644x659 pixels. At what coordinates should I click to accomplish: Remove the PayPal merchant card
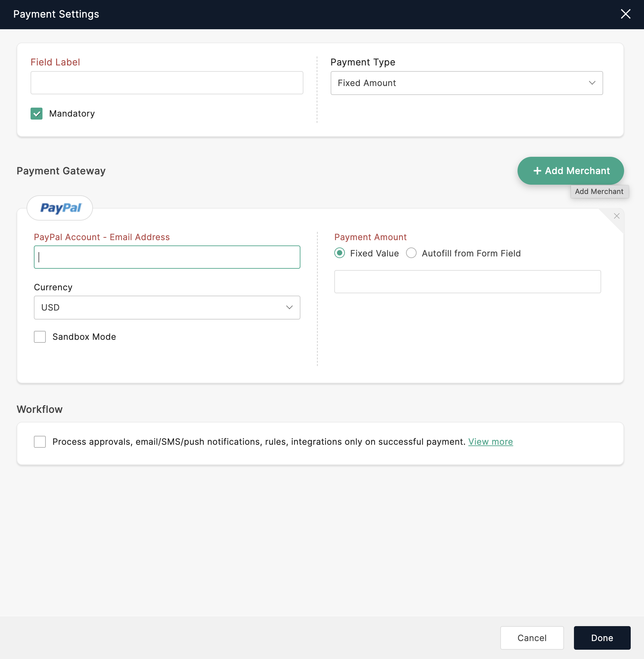tap(616, 216)
